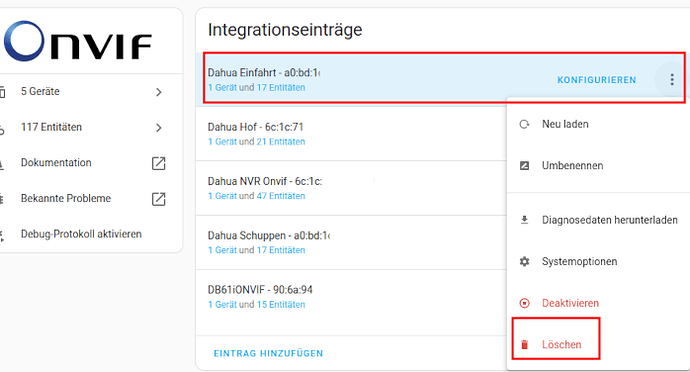Viewport: 690px width, 372px height.
Task: Open 1 Gerät link under Dahua NVR Onvif
Action: [x=222, y=196]
